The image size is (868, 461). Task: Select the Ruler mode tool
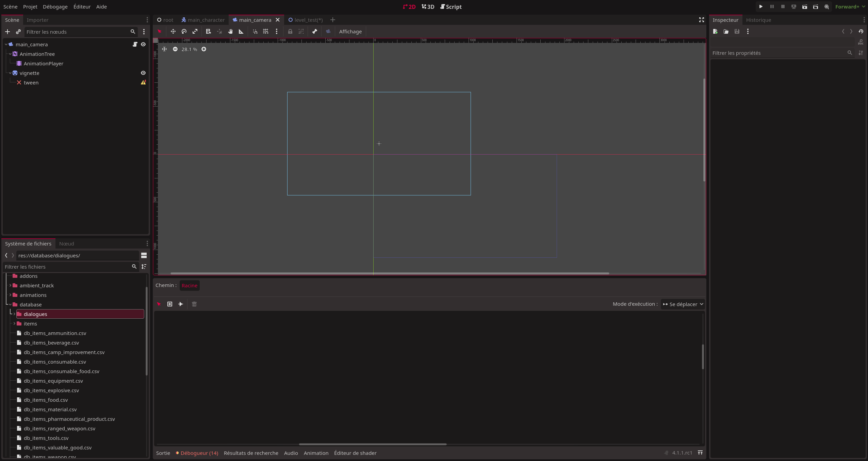coord(241,31)
